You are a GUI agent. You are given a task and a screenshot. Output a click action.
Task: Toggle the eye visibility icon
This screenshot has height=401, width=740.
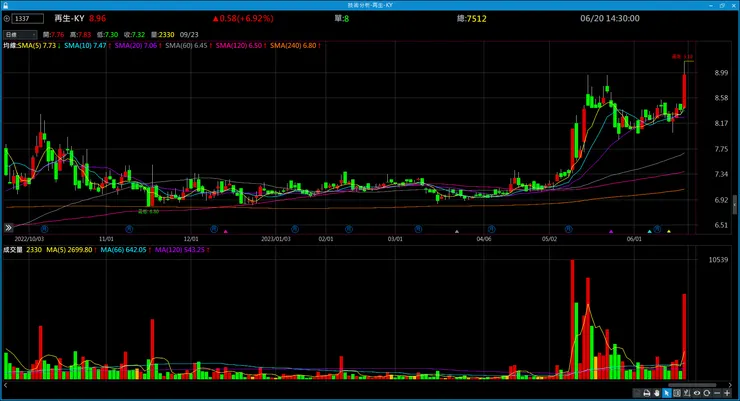click(x=697, y=393)
